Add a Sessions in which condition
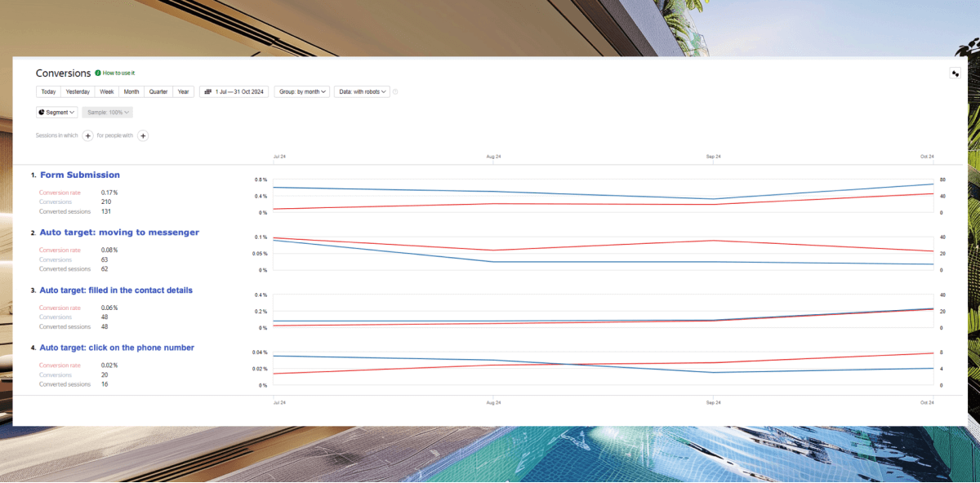Screen dimensions: 980x483 click(x=87, y=135)
